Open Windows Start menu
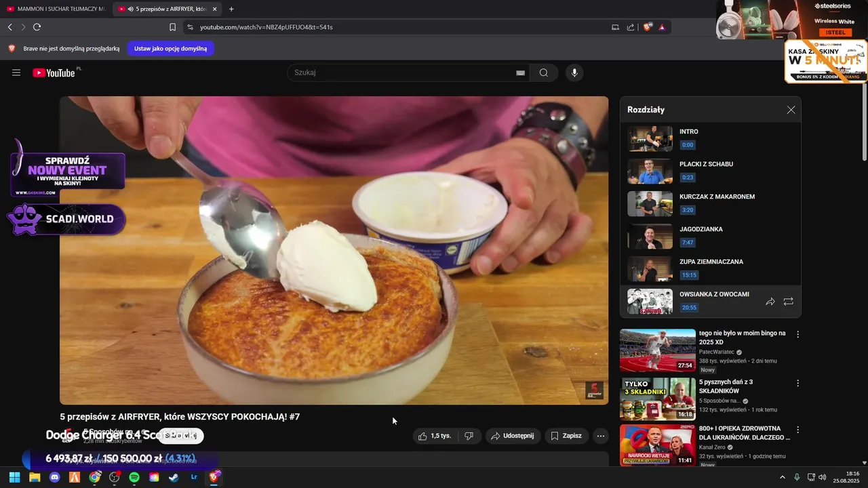 tap(14, 477)
